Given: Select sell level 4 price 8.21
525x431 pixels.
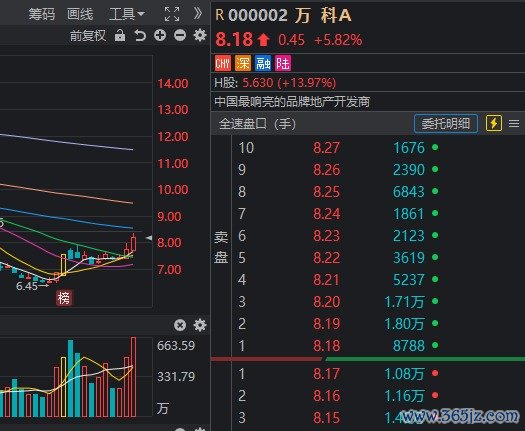Looking at the screenshot, I should [326, 280].
